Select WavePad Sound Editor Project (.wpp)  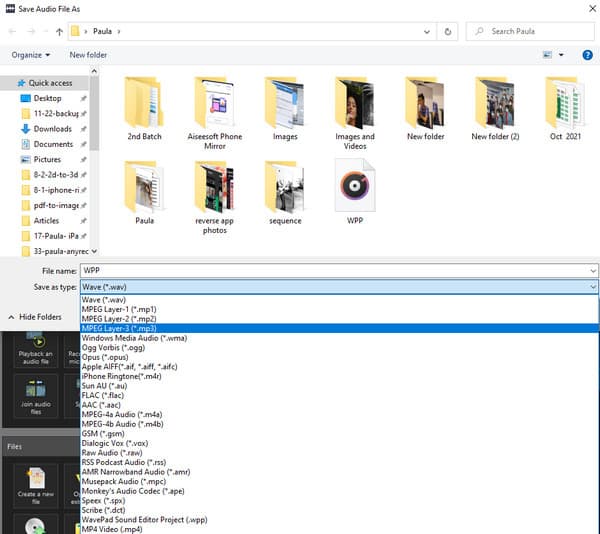pos(339,520)
